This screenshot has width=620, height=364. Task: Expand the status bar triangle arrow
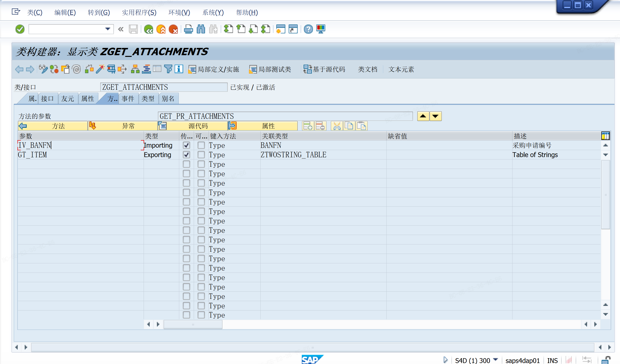point(446,360)
